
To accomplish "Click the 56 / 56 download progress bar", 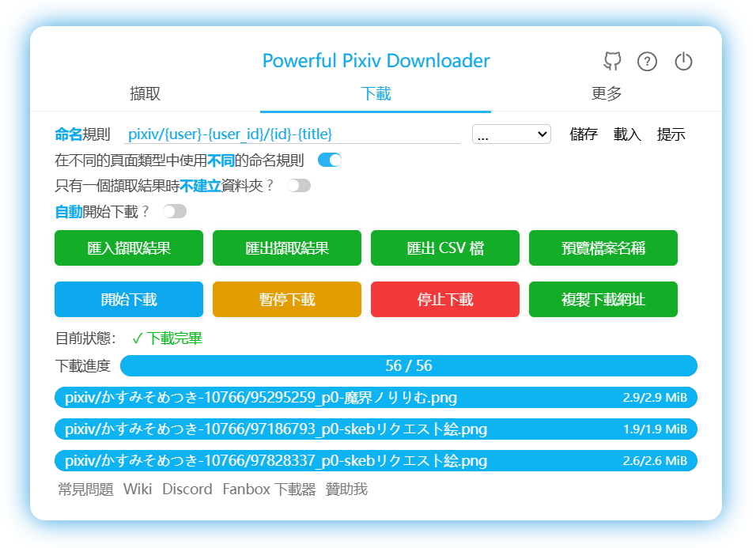I will pos(408,366).
